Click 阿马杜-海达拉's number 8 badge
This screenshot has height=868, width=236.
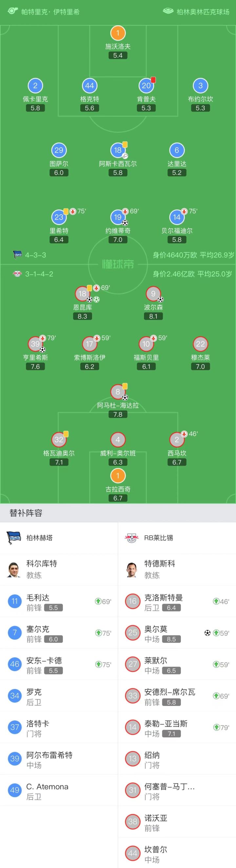[118, 392]
